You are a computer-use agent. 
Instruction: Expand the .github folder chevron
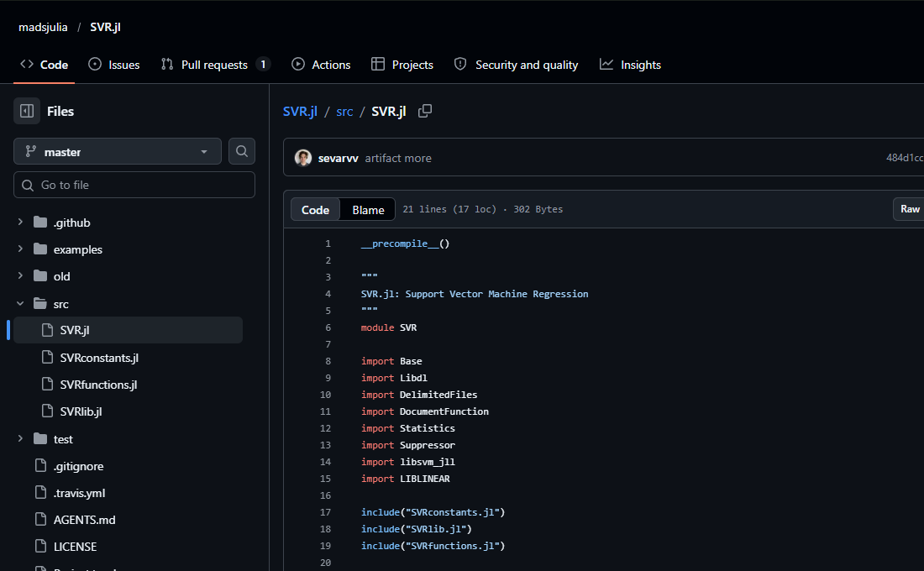[x=20, y=223]
